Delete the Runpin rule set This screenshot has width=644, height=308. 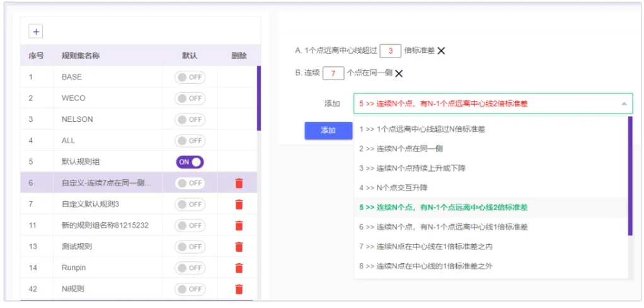[x=239, y=268]
